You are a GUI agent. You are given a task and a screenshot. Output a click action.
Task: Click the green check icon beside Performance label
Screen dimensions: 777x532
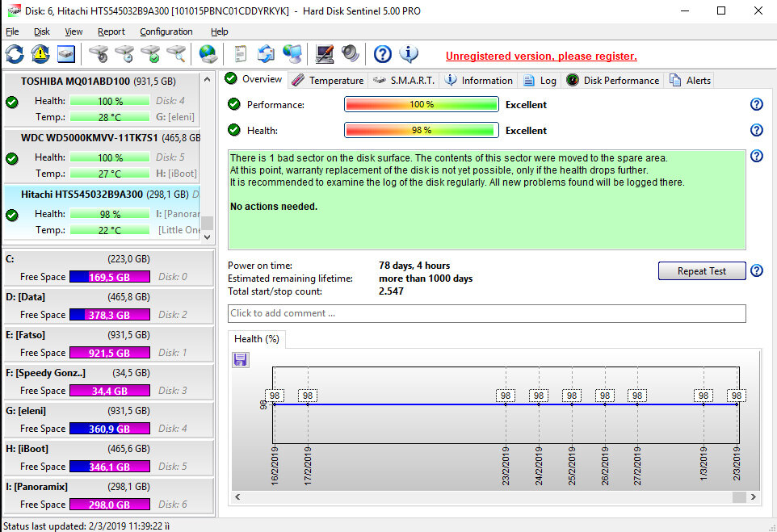pyautogui.click(x=234, y=104)
